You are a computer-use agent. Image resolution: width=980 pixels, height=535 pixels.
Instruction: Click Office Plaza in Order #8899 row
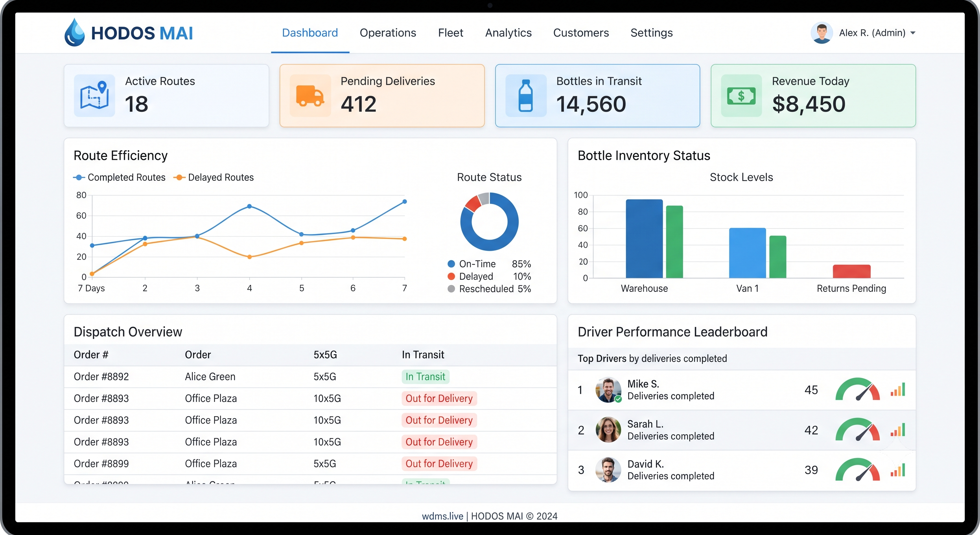(x=211, y=464)
